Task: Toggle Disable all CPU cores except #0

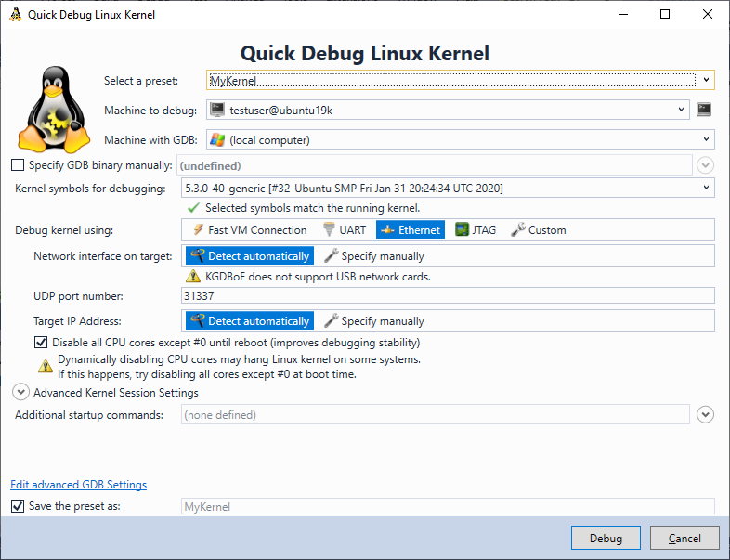Action: pos(41,343)
